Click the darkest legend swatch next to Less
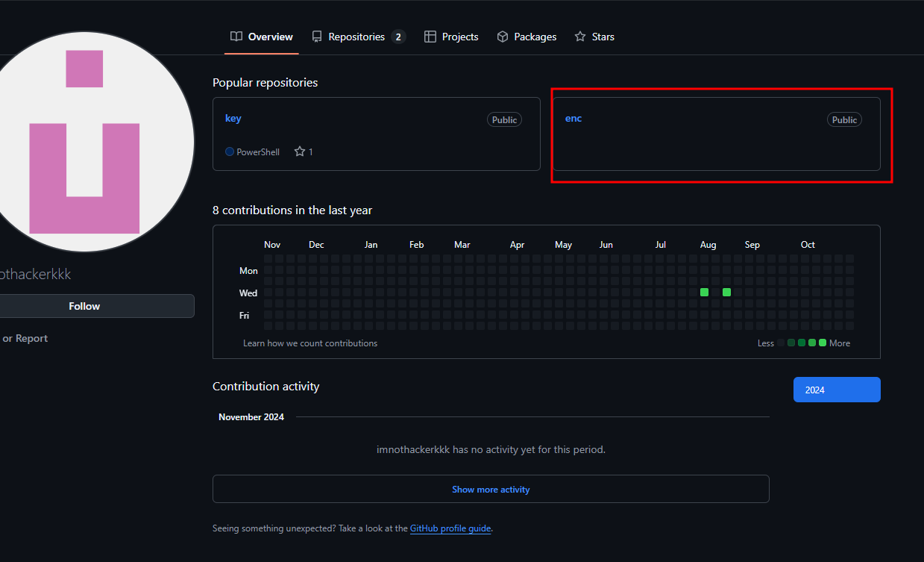 click(x=781, y=343)
